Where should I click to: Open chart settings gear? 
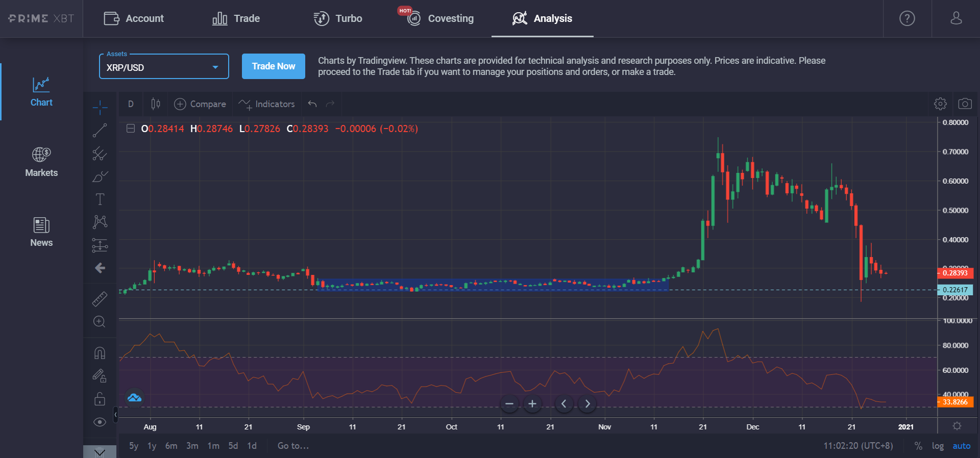940,104
